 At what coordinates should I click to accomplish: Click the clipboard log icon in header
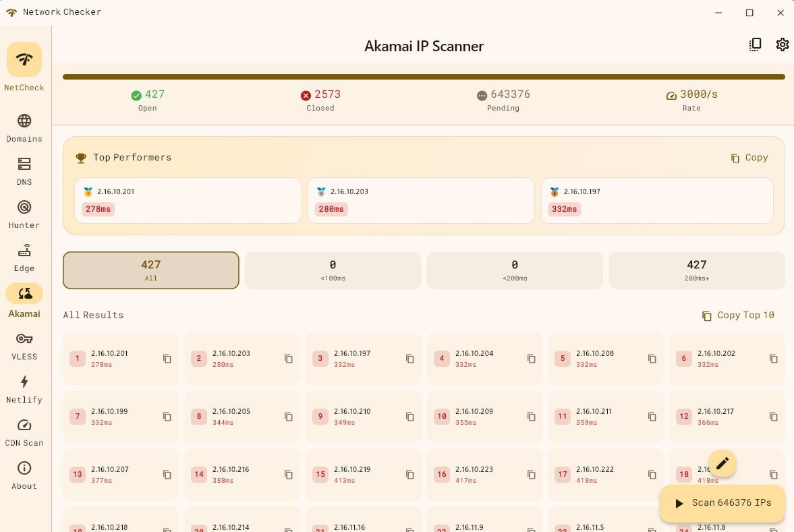click(x=755, y=45)
